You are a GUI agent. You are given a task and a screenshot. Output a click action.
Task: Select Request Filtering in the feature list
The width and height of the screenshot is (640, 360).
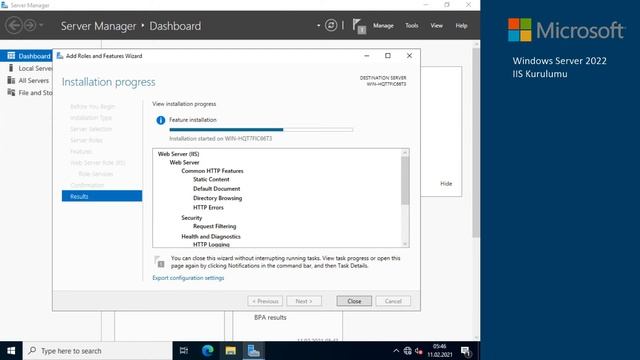214,226
